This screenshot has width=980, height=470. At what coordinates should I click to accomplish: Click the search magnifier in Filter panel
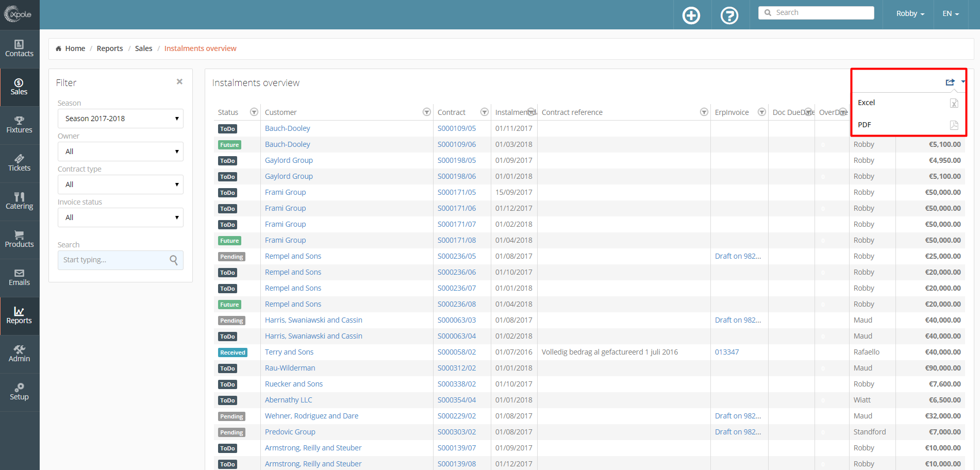pyautogui.click(x=174, y=260)
